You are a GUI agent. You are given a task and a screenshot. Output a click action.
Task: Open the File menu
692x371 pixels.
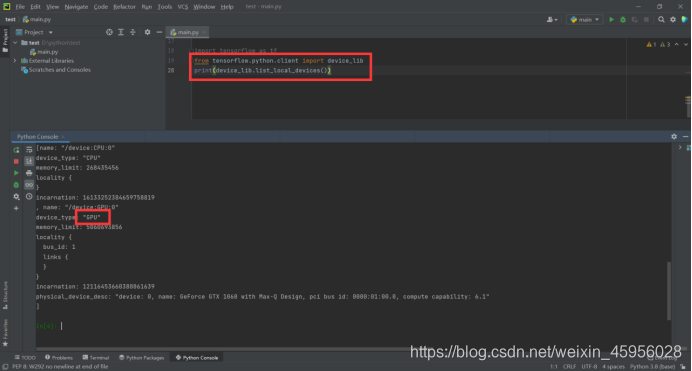click(20, 7)
